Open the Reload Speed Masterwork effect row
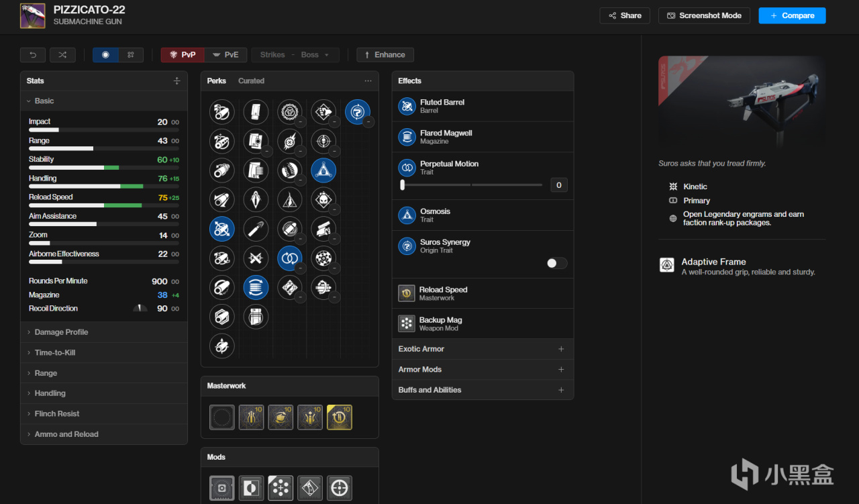859x504 pixels. point(483,293)
